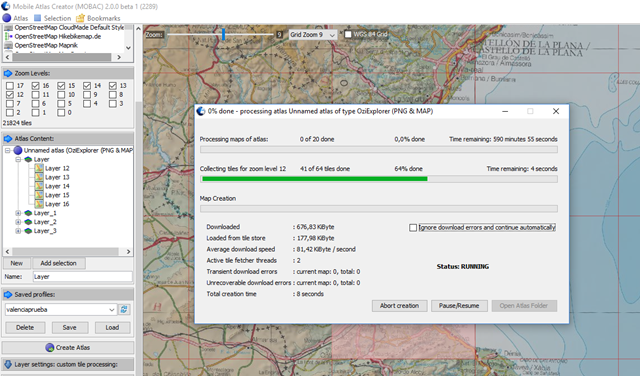Expand the Layer_1 tree node

(x=18, y=213)
